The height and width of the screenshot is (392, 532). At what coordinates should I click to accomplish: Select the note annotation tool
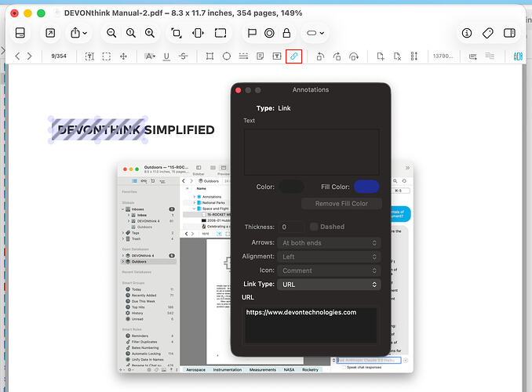click(261, 56)
